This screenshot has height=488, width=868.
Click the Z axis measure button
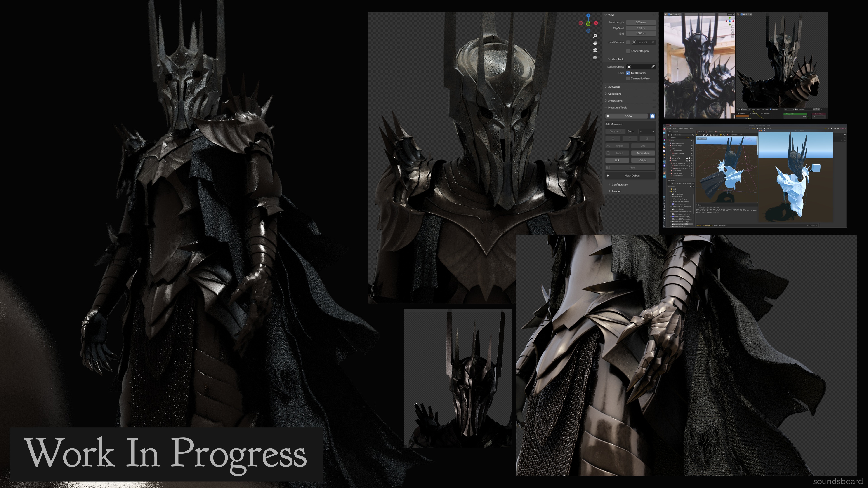647,138
